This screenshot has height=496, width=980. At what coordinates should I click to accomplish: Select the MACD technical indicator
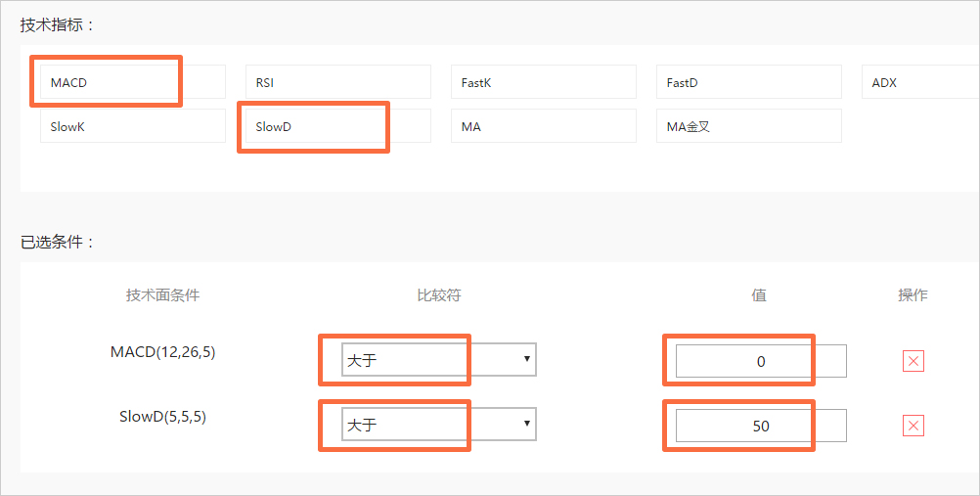click(132, 82)
